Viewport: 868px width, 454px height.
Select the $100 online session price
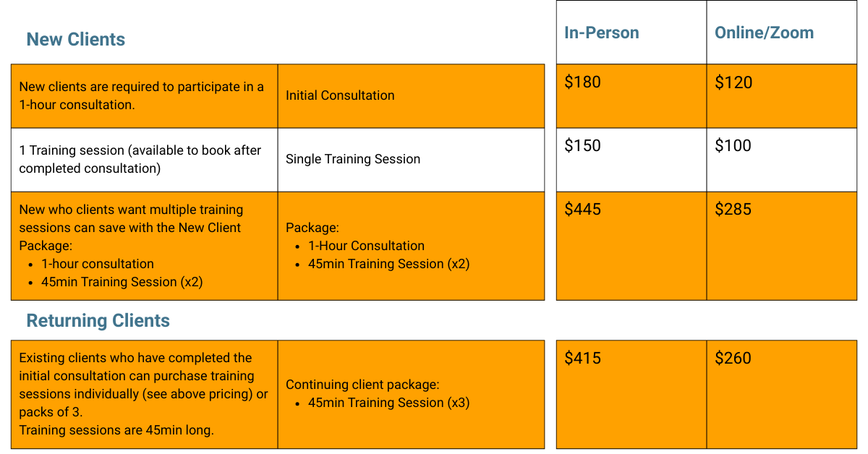pyautogui.click(x=733, y=146)
